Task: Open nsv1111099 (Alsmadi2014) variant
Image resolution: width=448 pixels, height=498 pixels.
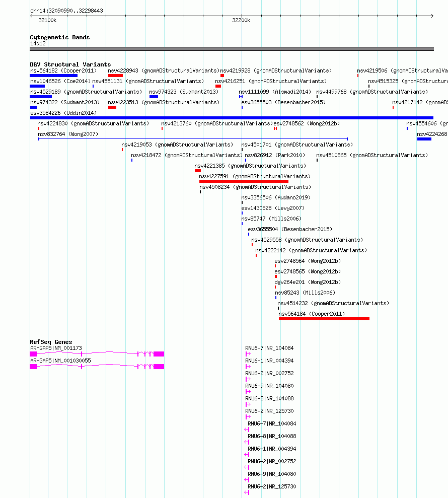Action: pos(275,92)
